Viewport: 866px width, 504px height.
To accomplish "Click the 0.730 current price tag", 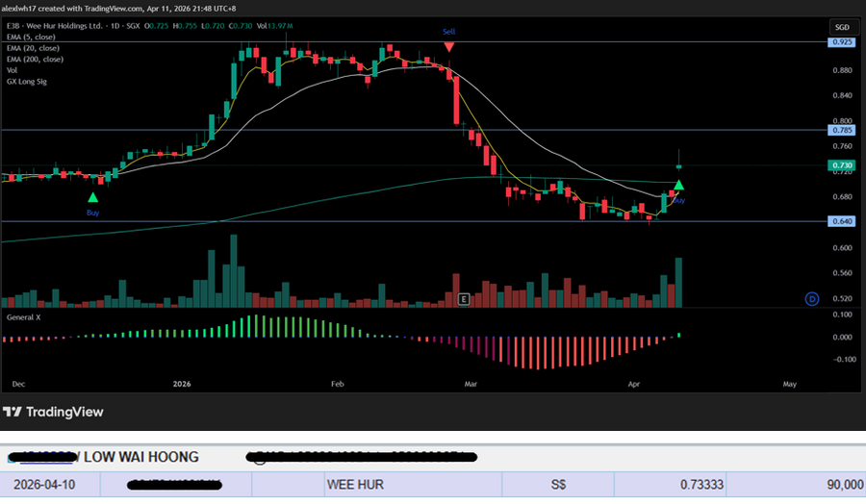I will (841, 165).
